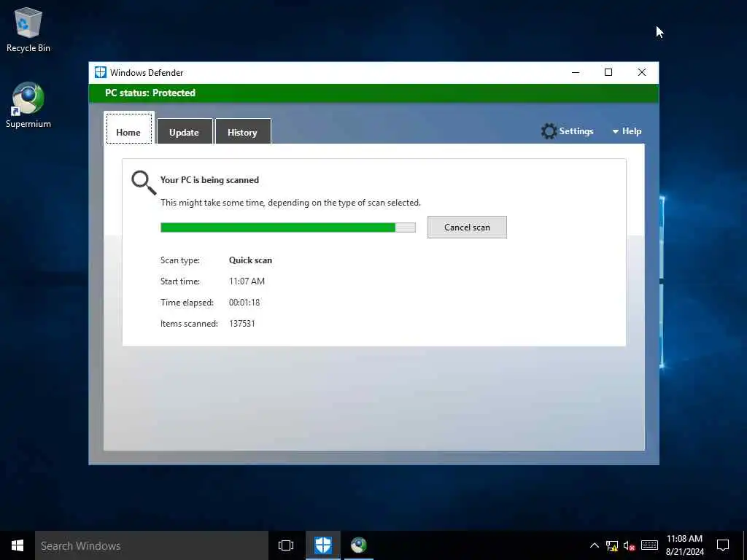747x560 pixels.
Task: Select the start time value 11:07 AM
Action: click(x=247, y=281)
